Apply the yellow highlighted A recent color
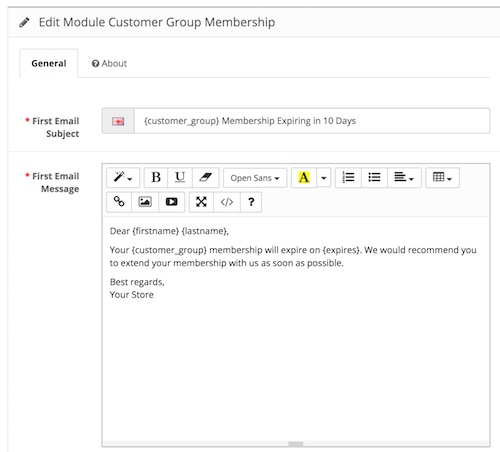Image resolution: width=500 pixels, height=452 pixels. click(x=304, y=177)
